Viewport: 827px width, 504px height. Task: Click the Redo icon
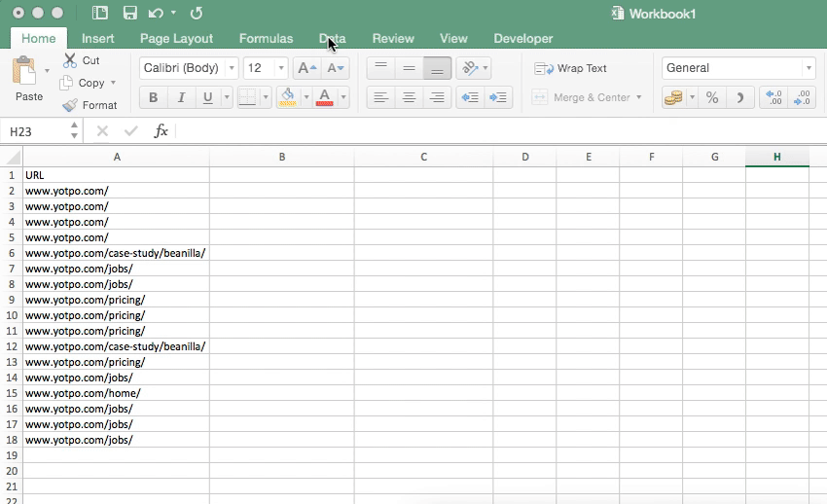tap(197, 14)
